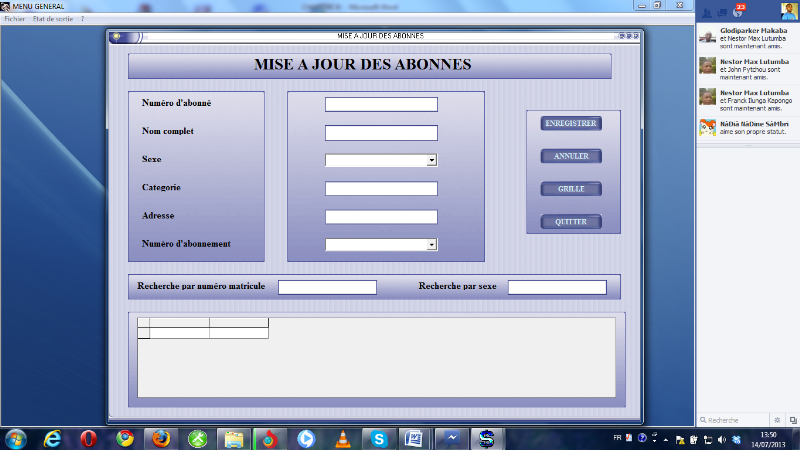Click the Facebook profile picture in sidebar header
The height and width of the screenshot is (450, 800).
coord(788,11)
